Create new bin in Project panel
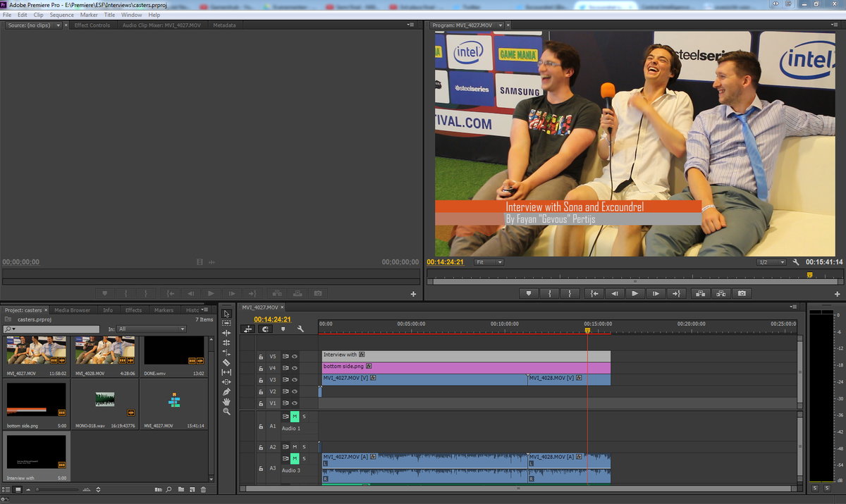 click(180, 489)
